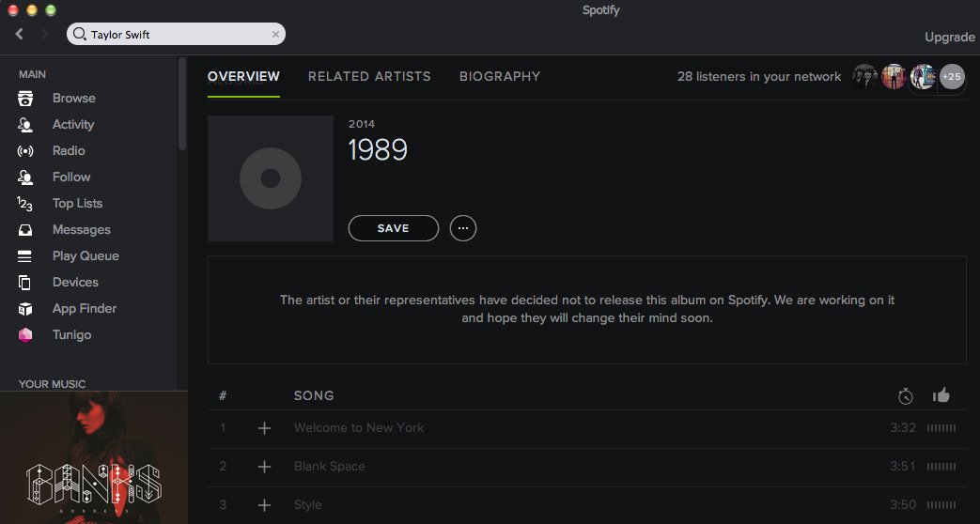Open the Tunigo app icon
This screenshot has width=980, height=524.
click(x=25, y=335)
